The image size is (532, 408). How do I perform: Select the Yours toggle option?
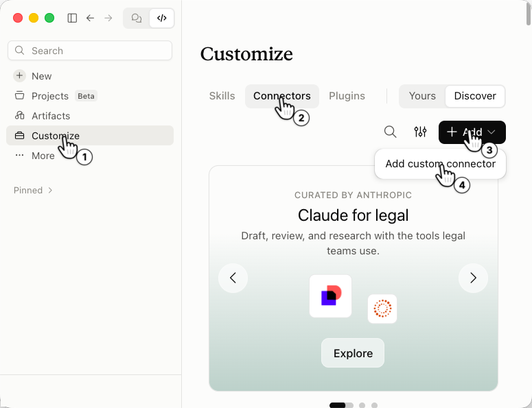[422, 96]
